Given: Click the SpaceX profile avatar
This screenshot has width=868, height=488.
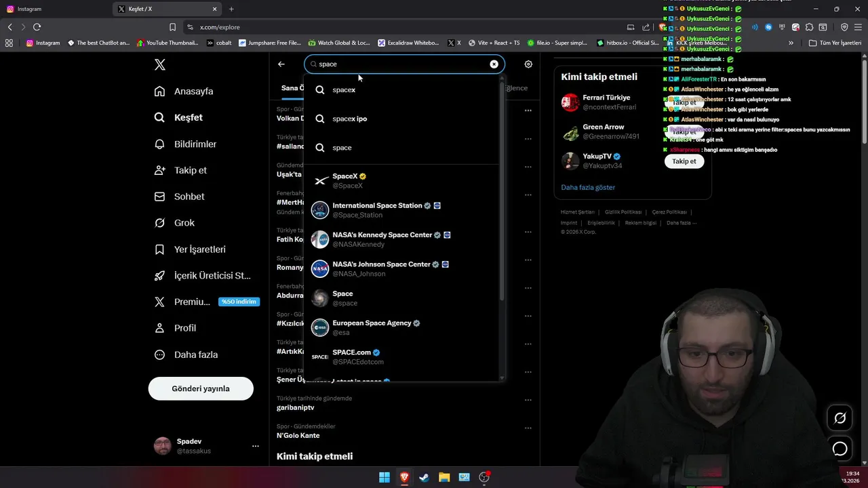Looking at the screenshot, I should point(320,181).
